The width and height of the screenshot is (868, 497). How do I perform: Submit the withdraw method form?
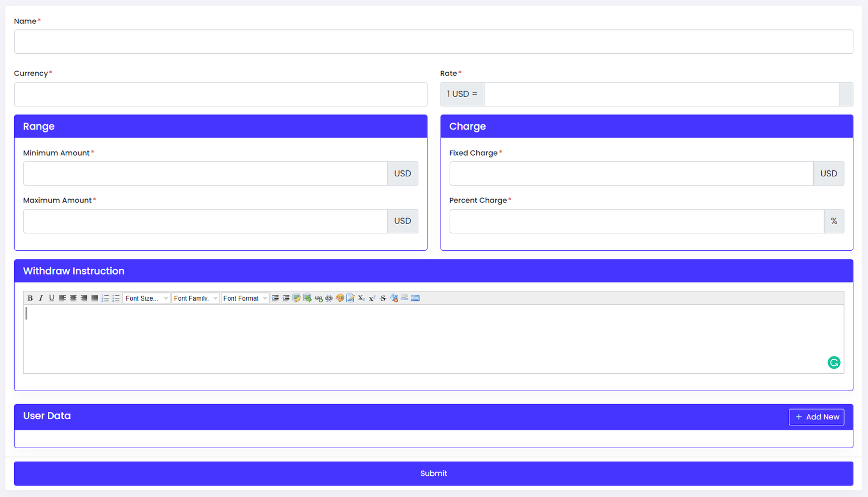[433, 474]
